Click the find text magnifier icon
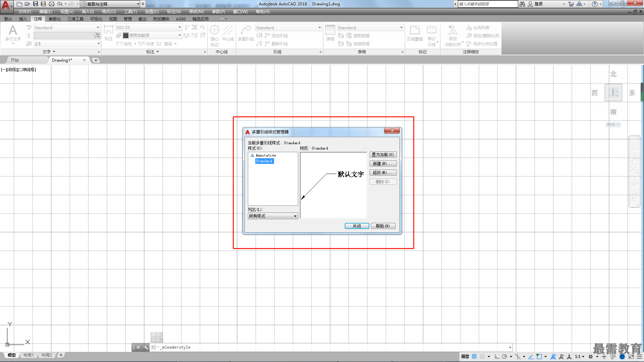 click(x=97, y=35)
